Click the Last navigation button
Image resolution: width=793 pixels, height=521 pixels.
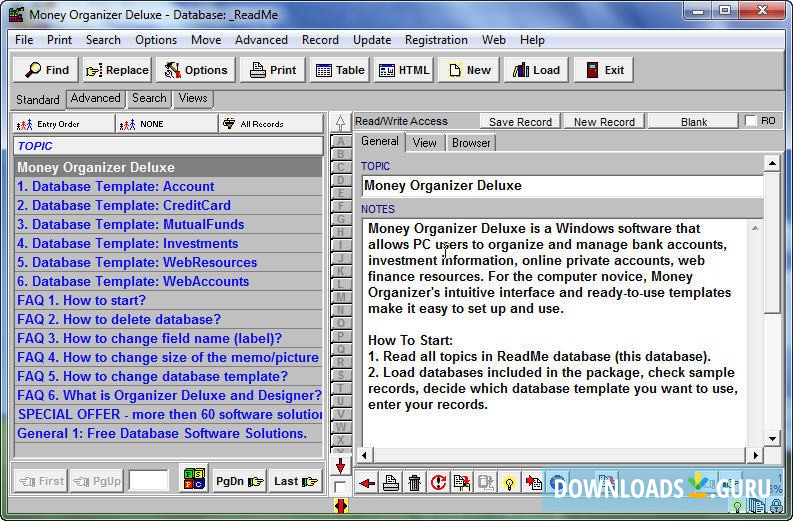click(295, 481)
